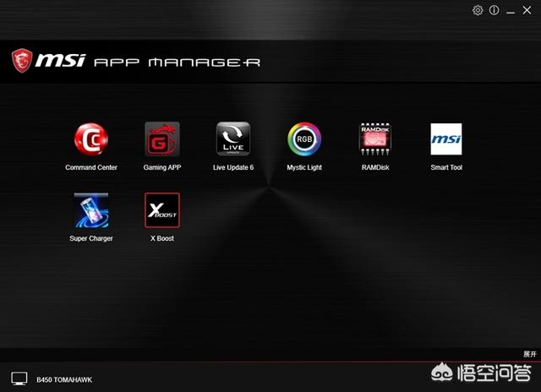Click the monitor icon beside B450 TOMAHAWK
Image resolution: width=541 pixels, height=392 pixels.
tap(19, 378)
